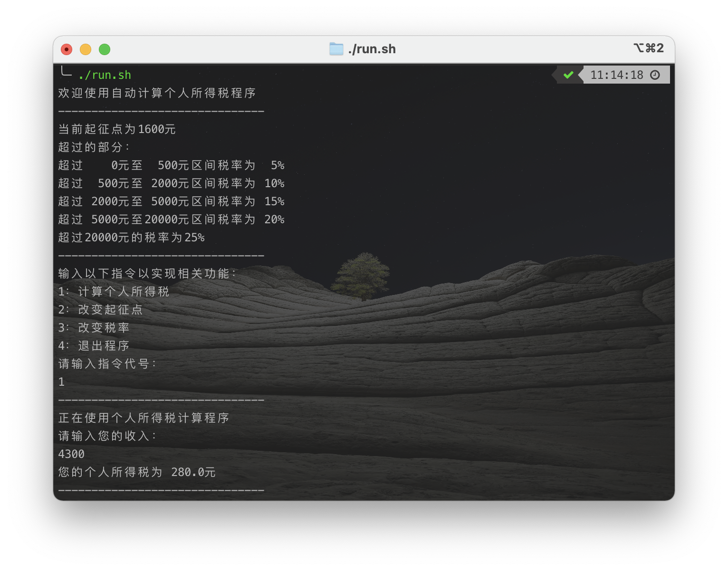Click the 15% tax rate row
Viewport: 728px width, 571px height.
(171, 201)
